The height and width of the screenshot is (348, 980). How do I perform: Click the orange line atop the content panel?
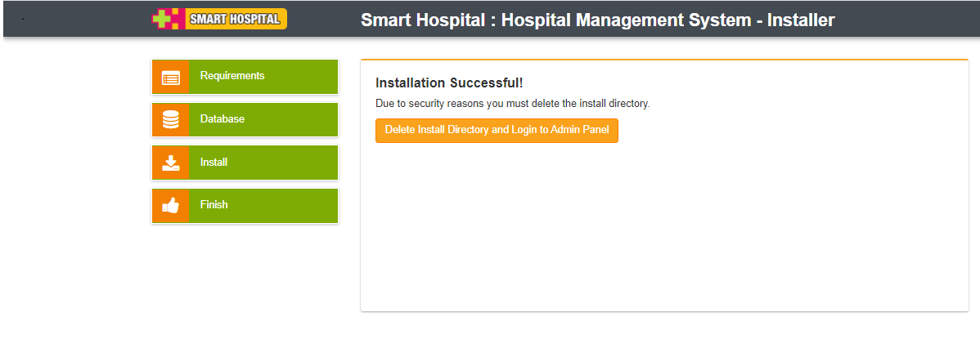[x=664, y=60]
